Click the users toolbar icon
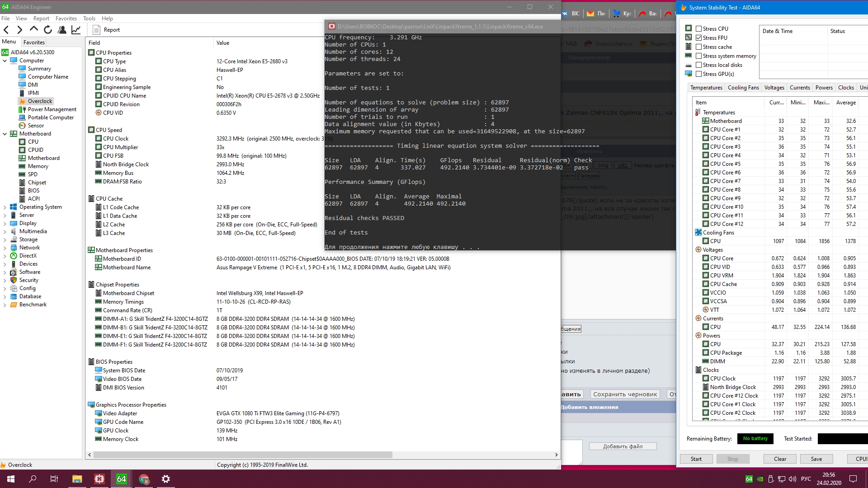 [62, 30]
